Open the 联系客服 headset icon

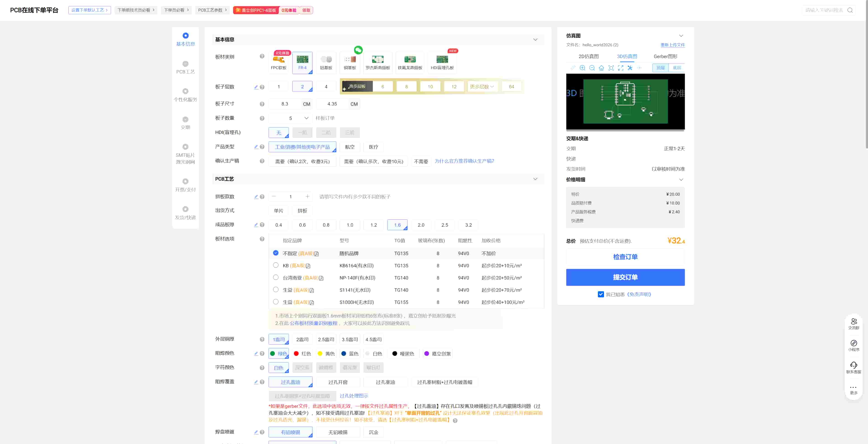[x=854, y=365]
